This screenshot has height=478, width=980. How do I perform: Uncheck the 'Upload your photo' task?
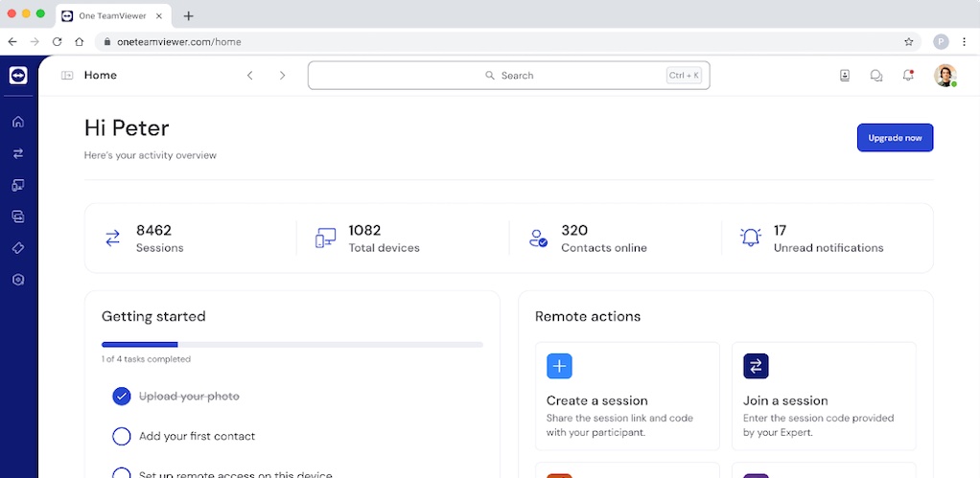[x=122, y=397]
